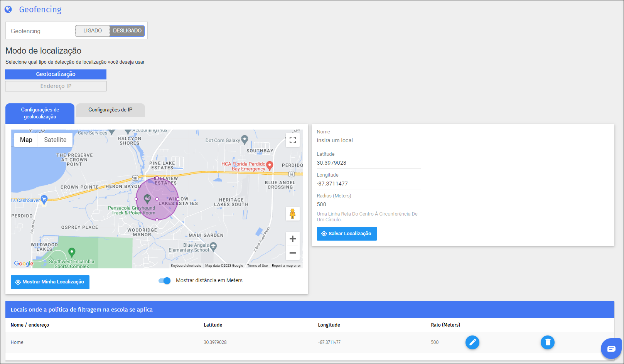Click Southwest Escambia Sports Complex pin
The image size is (624, 364).
coord(72,252)
